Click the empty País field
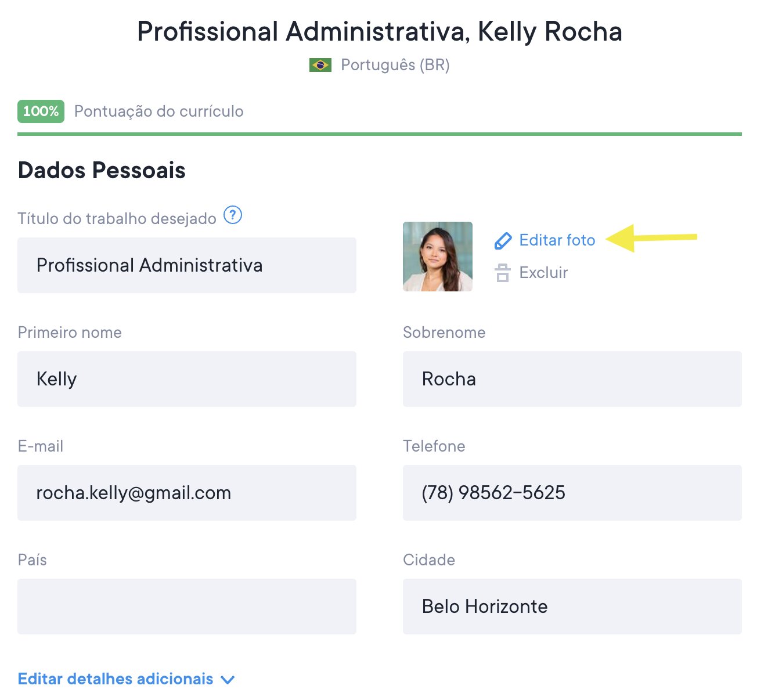The image size is (757, 700). [x=187, y=607]
